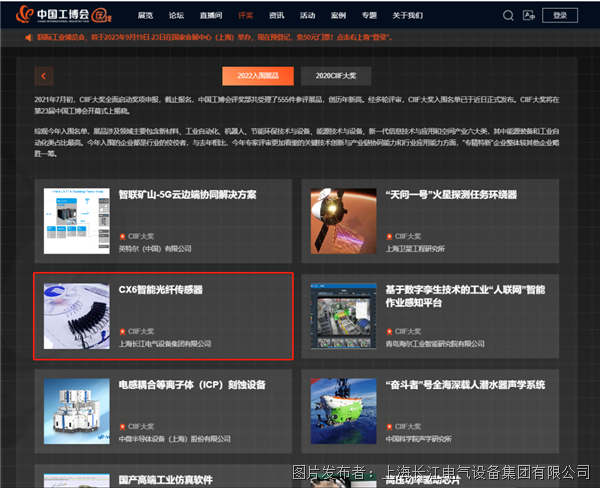The width and height of the screenshot is (600, 488).
Task: Click company name 上海长江电气设备集团有限公司 in CX6 card
Action: tap(165, 344)
